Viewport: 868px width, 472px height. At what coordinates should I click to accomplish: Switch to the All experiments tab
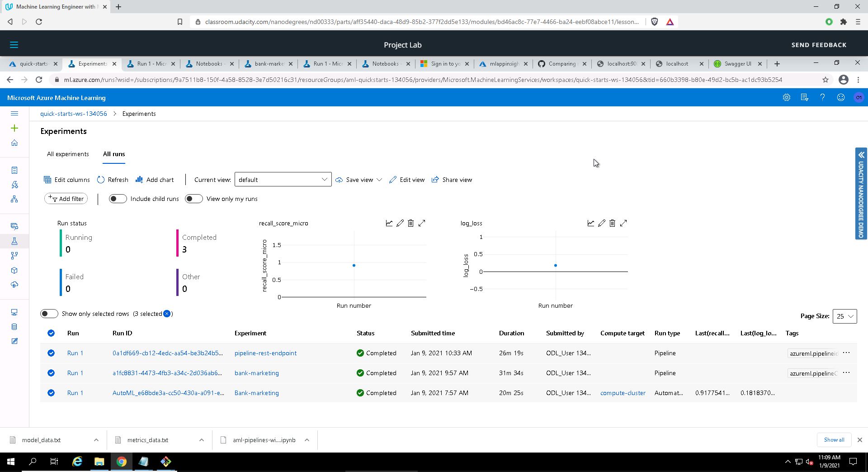(68, 154)
